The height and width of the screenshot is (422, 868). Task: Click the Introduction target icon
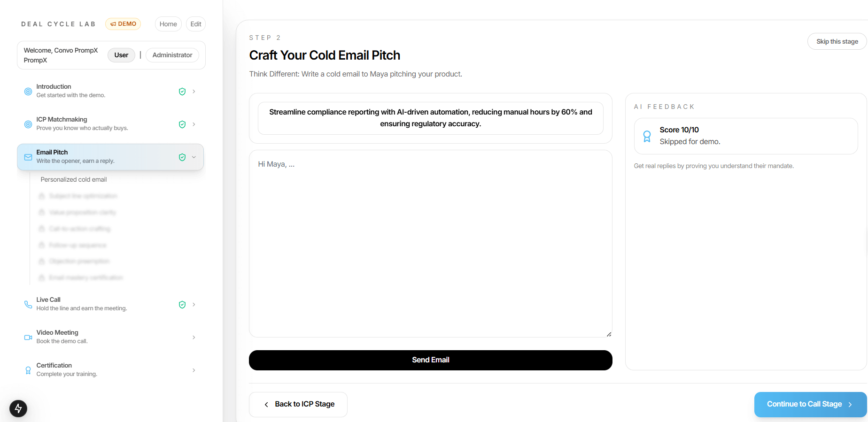(x=28, y=91)
